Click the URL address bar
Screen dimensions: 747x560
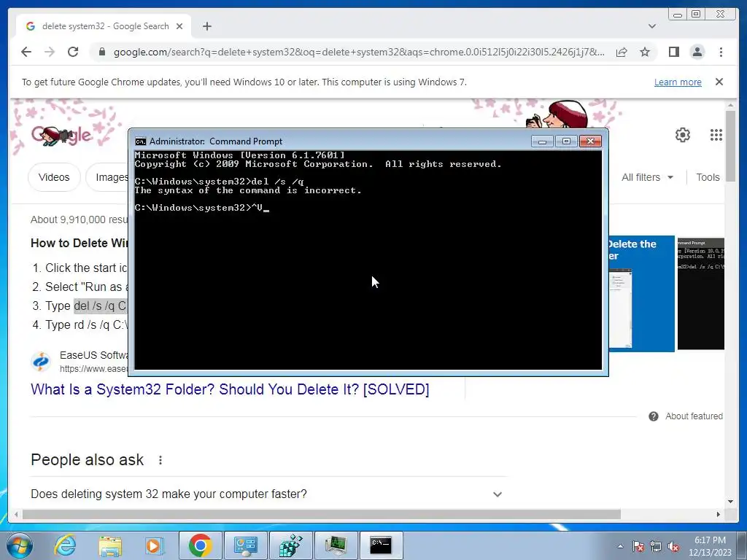coord(359,52)
